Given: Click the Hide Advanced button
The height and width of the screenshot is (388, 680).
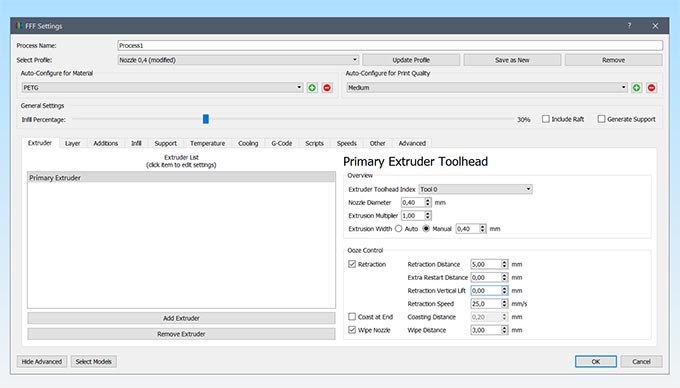Looking at the screenshot, I should [x=42, y=361].
